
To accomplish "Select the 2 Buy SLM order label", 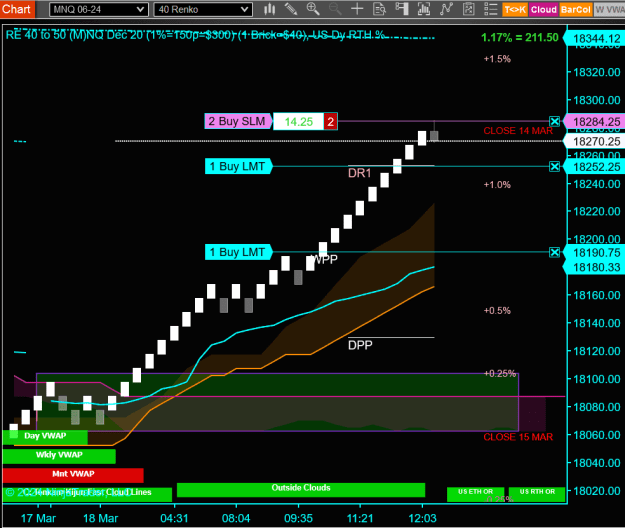I will tap(238, 121).
